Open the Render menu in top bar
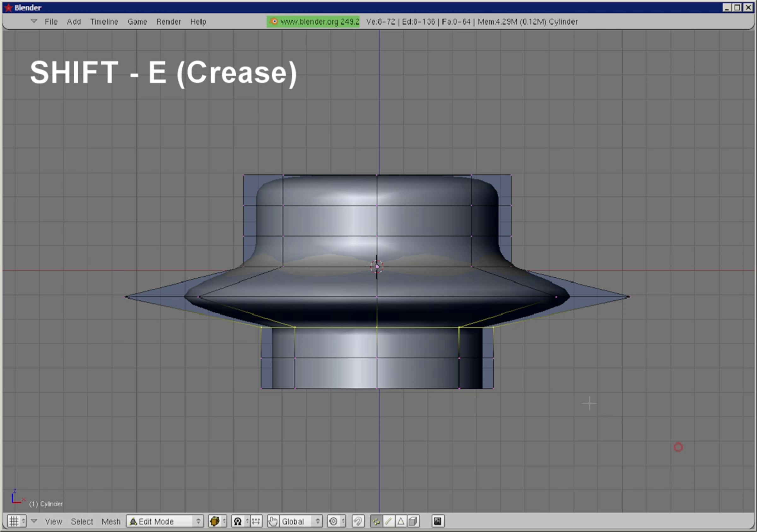757x532 pixels. point(168,22)
